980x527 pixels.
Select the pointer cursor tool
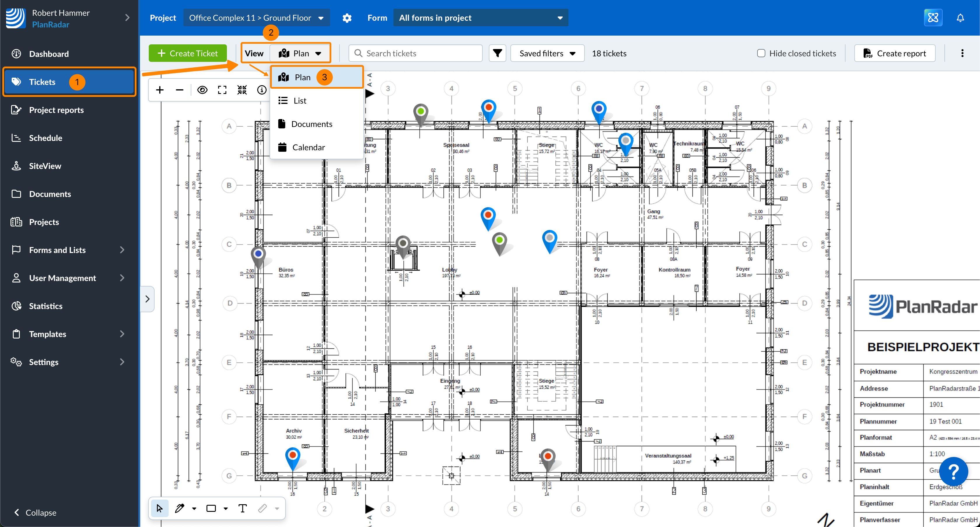click(160, 508)
